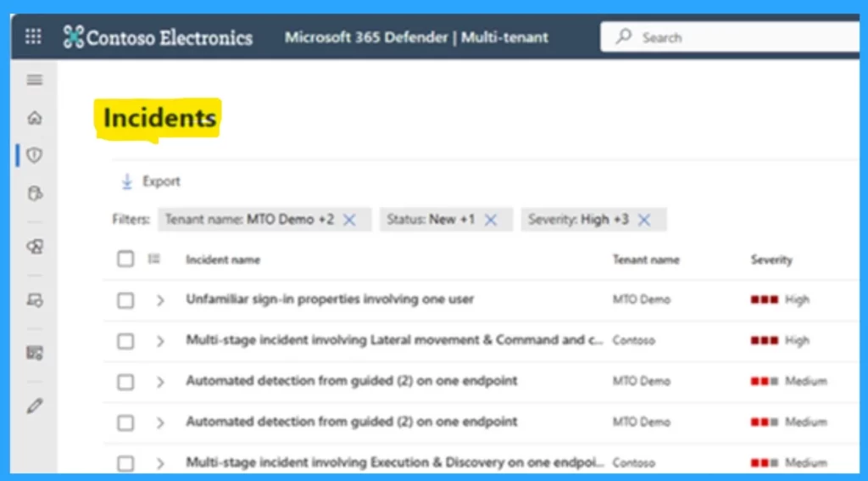Select all incidents with header checkbox
The image size is (868, 481).
125,259
